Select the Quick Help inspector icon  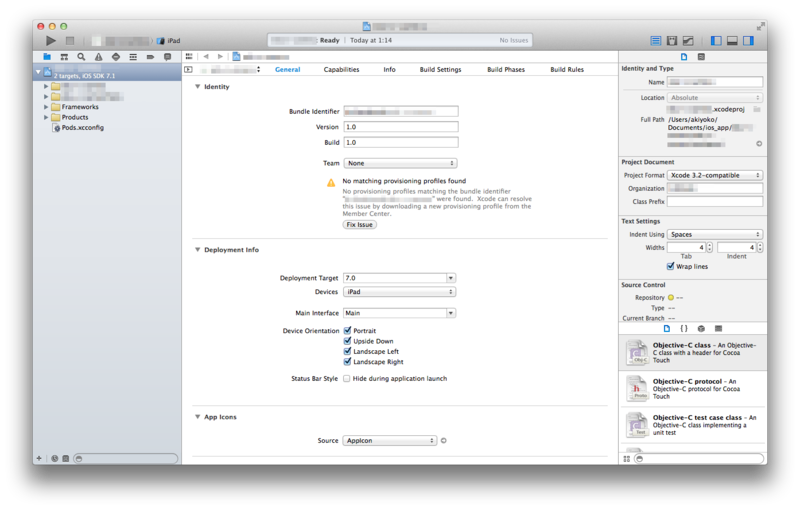click(x=702, y=57)
